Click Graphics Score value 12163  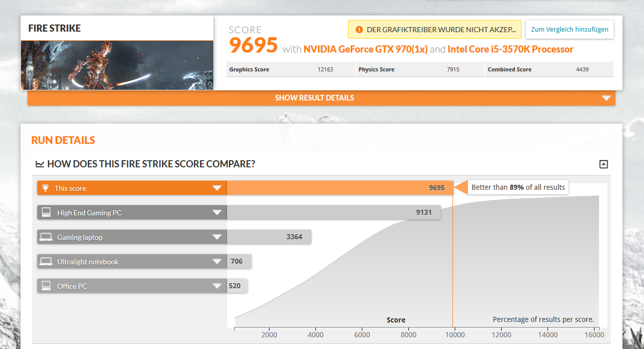[325, 69]
